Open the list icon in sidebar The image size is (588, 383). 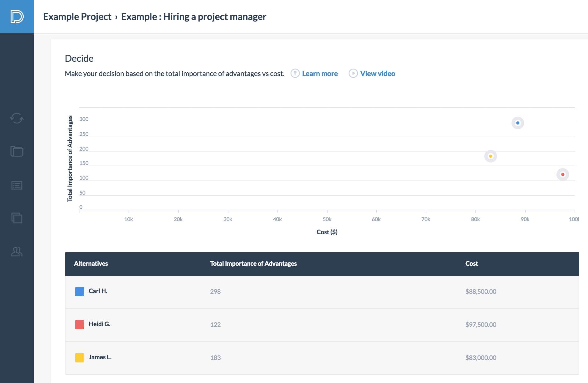[x=17, y=185]
